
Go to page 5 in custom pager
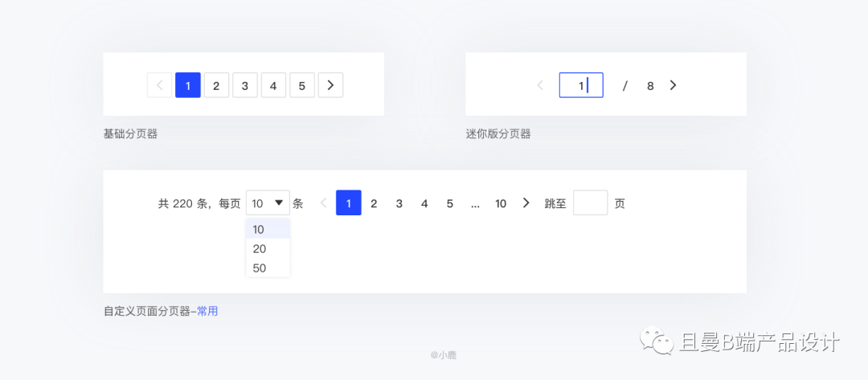coord(450,203)
